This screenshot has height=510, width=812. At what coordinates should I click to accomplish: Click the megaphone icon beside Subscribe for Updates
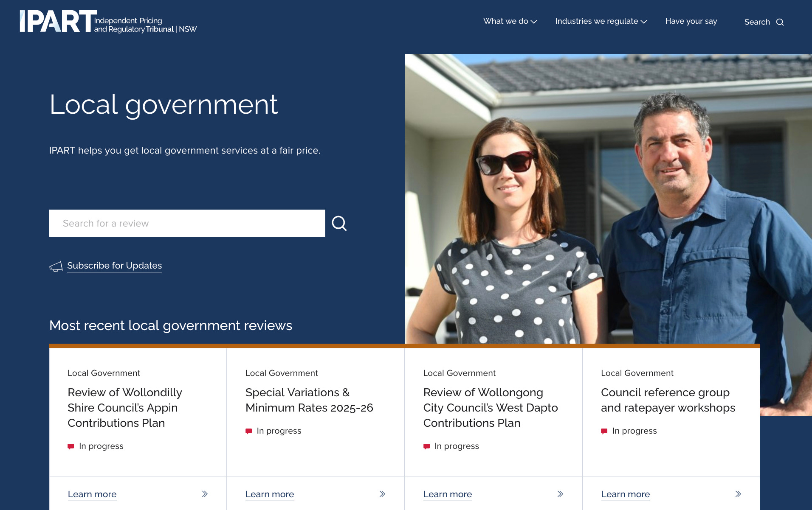click(x=56, y=266)
